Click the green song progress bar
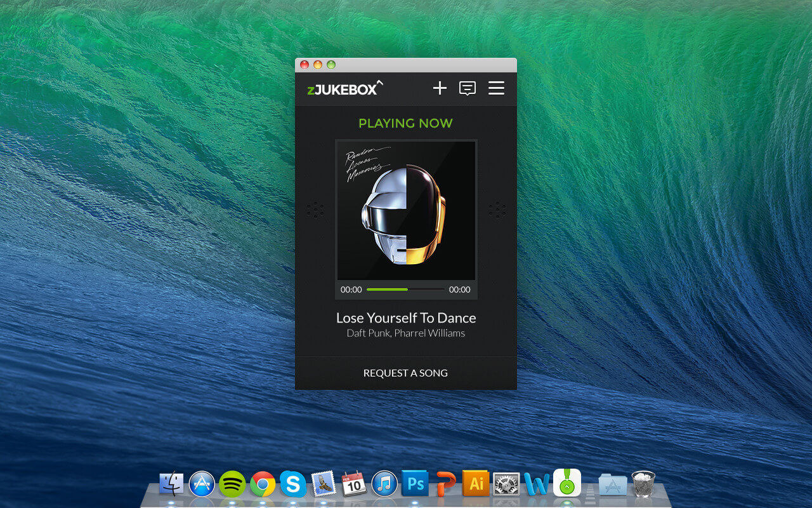 coord(388,290)
